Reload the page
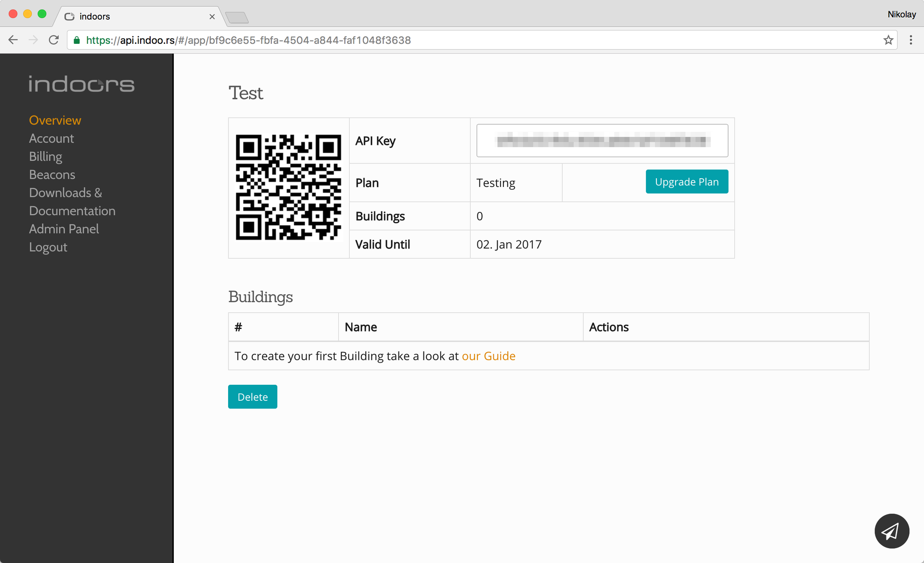Image resolution: width=924 pixels, height=563 pixels. (54, 40)
